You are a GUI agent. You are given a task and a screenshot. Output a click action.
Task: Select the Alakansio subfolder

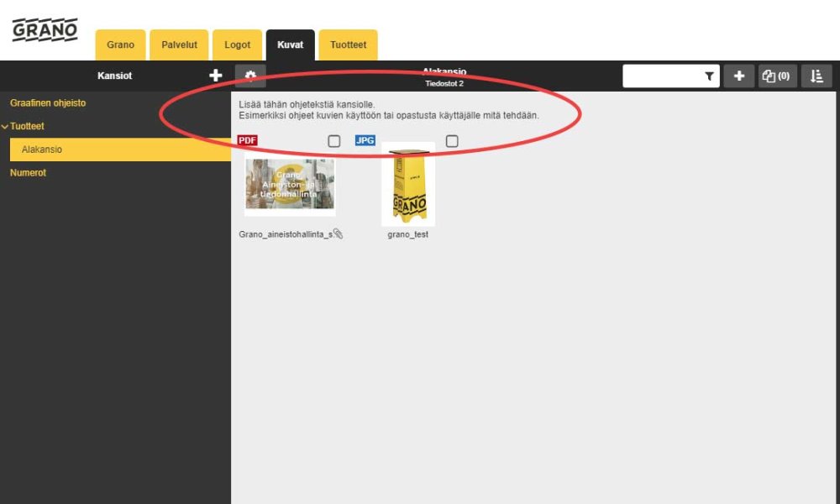(x=120, y=150)
